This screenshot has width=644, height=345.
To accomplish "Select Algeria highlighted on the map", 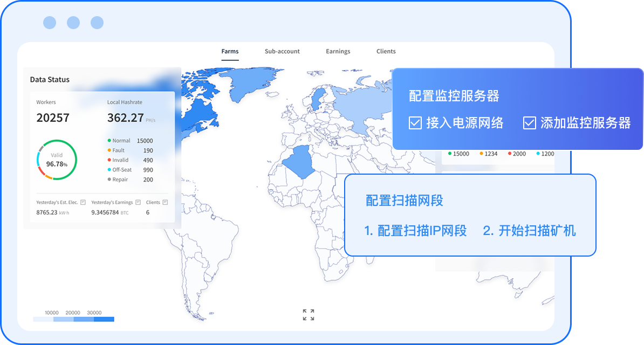I will pos(299,162).
